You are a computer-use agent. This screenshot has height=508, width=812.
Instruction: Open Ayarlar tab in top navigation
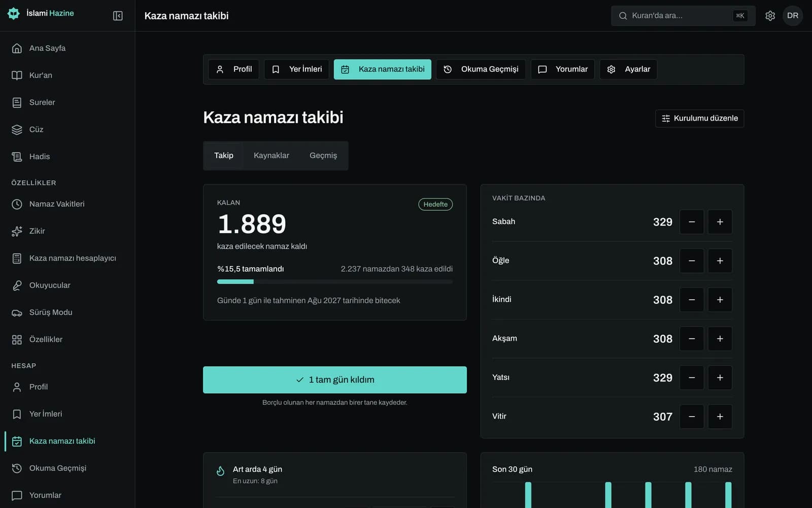coord(628,69)
